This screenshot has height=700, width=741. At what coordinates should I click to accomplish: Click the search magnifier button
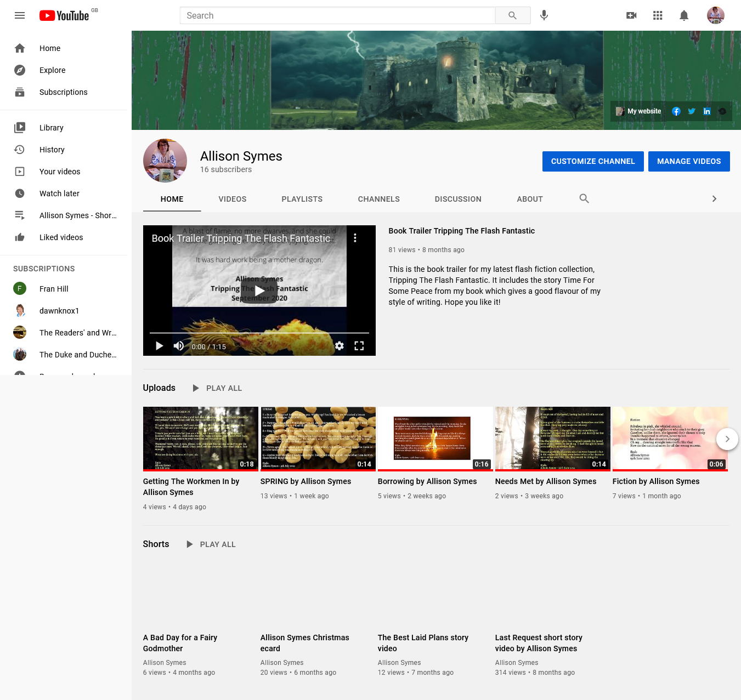pos(512,15)
